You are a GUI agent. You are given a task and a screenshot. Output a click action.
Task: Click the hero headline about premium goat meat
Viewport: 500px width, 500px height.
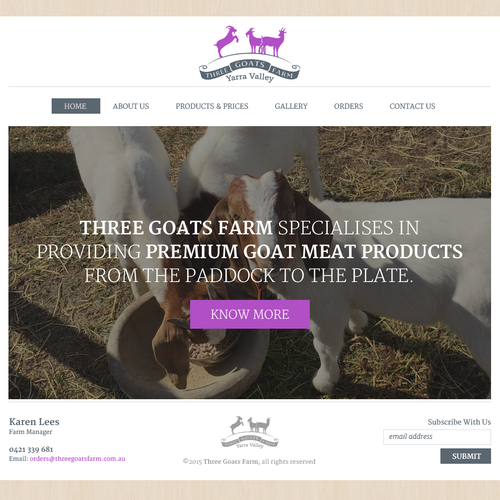(250, 252)
